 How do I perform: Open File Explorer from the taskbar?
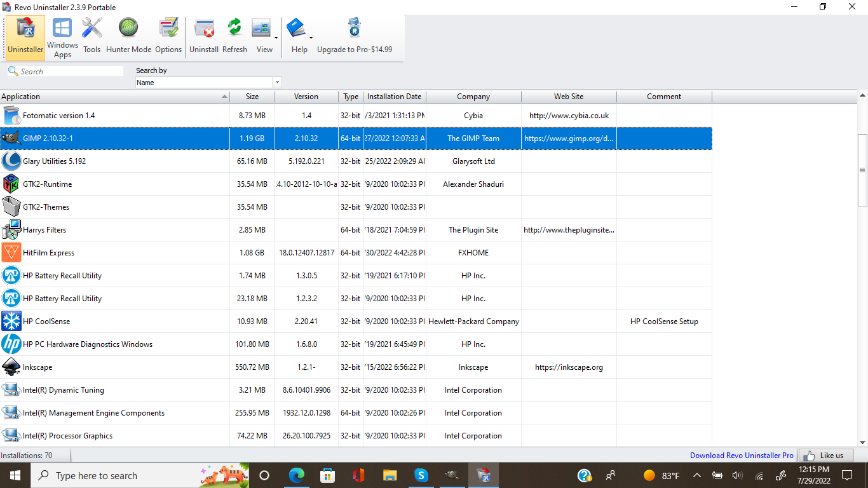point(390,475)
